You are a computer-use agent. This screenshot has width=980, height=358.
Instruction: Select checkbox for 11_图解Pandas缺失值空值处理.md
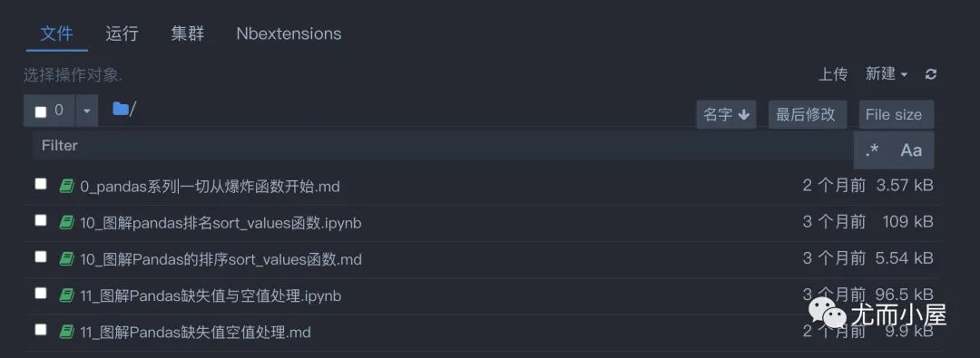click(x=41, y=329)
